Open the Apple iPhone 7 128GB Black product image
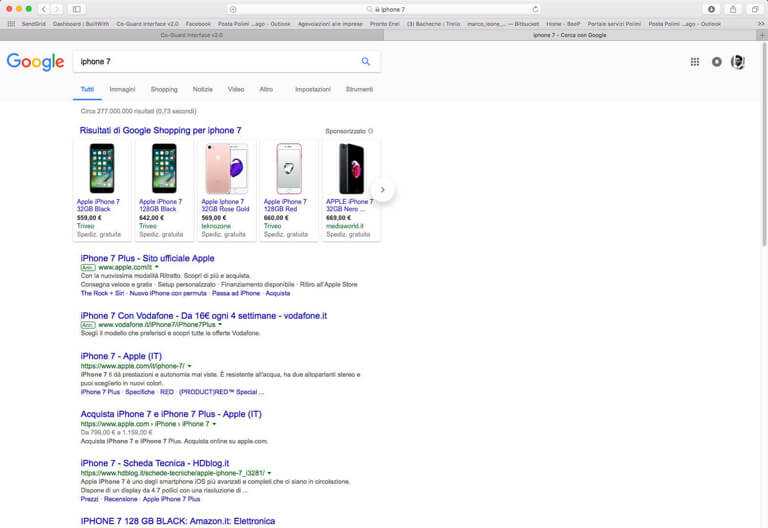 coord(164,168)
